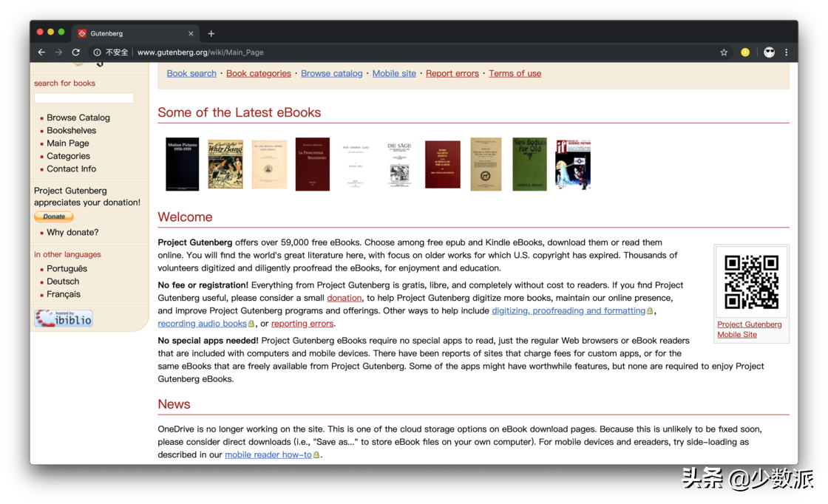
Task: Open a new tab with plus button
Action: (211, 33)
